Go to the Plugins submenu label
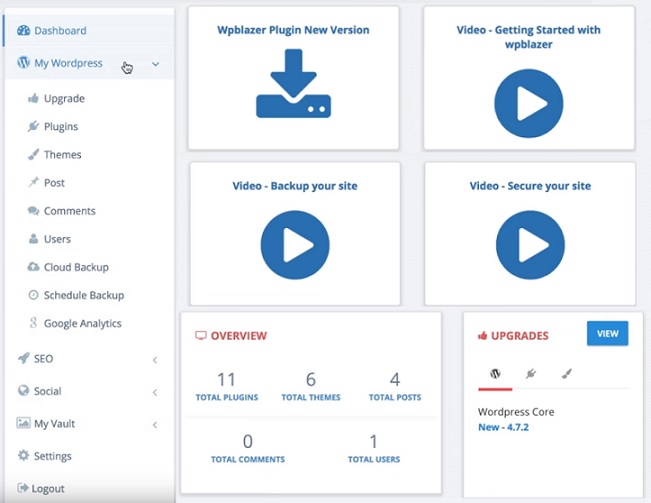 [61, 127]
